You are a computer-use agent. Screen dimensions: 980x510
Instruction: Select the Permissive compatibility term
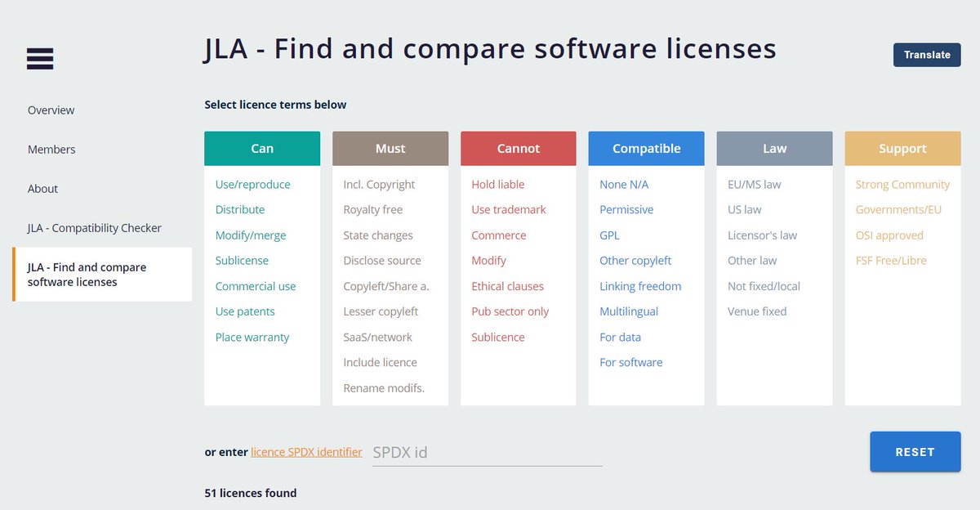626,210
